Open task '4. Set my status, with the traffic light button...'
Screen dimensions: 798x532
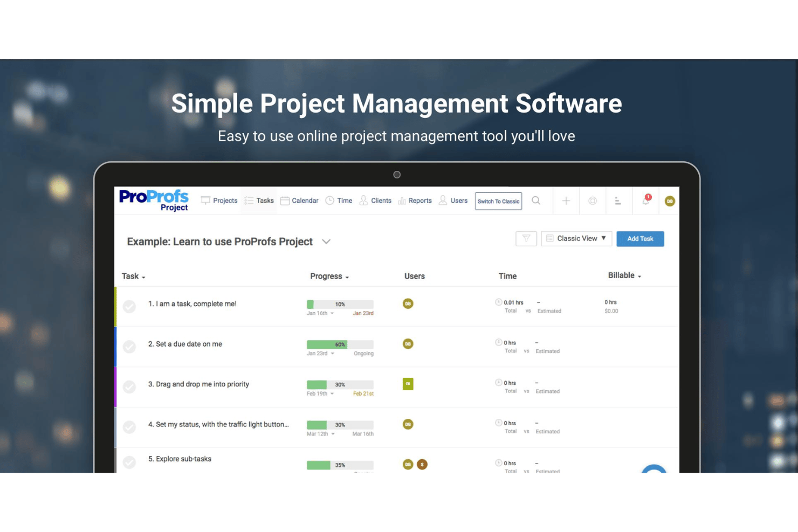click(x=218, y=425)
